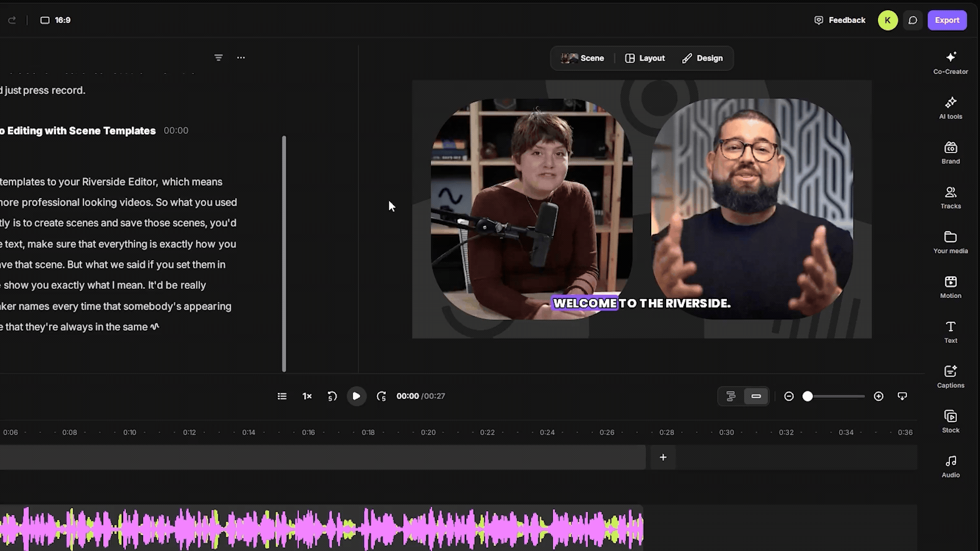This screenshot has width=980, height=551.
Task: Click the "just press record." transcript line
Action: pos(45,90)
